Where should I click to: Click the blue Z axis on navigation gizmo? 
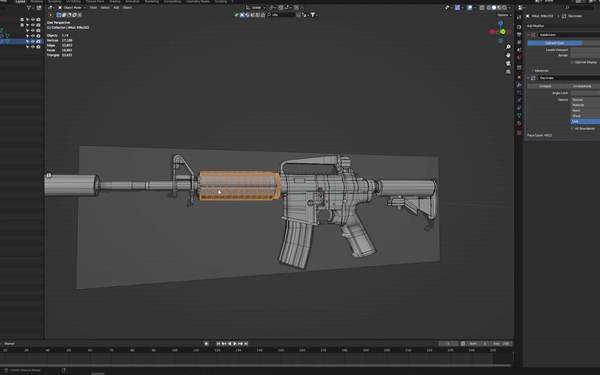pos(500,23)
